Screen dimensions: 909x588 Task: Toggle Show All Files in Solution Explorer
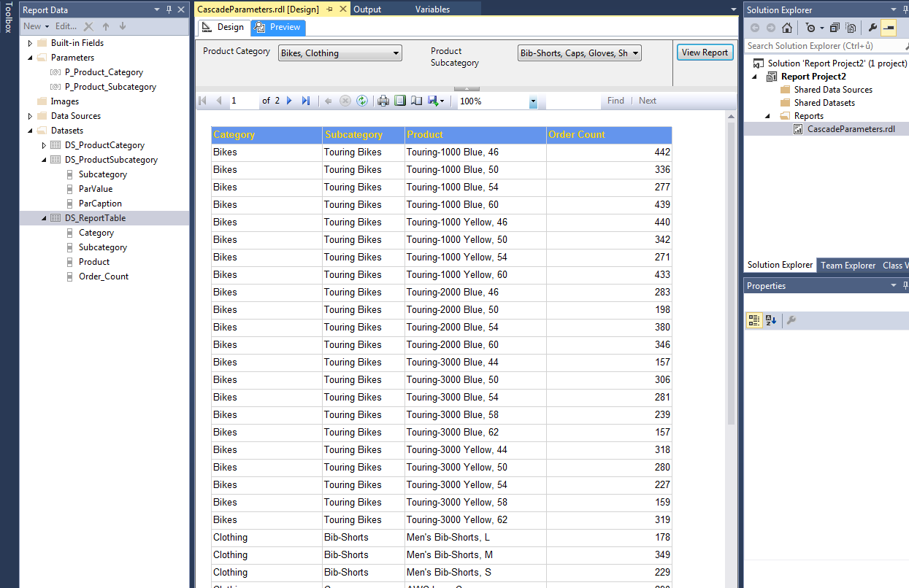tap(851, 28)
